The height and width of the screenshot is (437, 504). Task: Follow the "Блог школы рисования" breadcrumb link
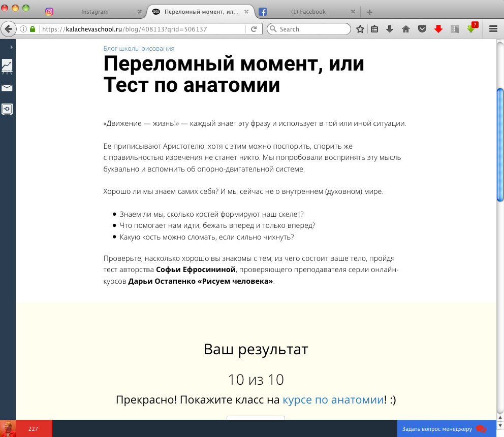point(139,49)
